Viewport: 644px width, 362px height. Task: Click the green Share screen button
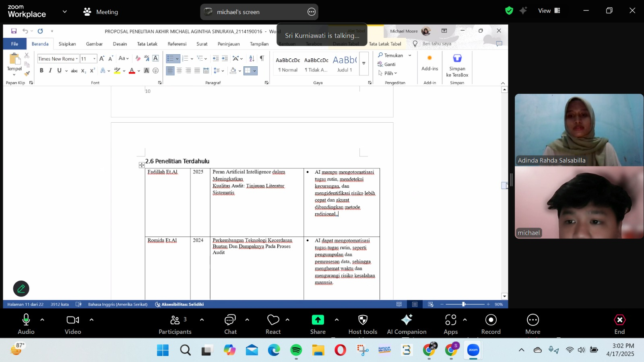(x=318, y=324)
